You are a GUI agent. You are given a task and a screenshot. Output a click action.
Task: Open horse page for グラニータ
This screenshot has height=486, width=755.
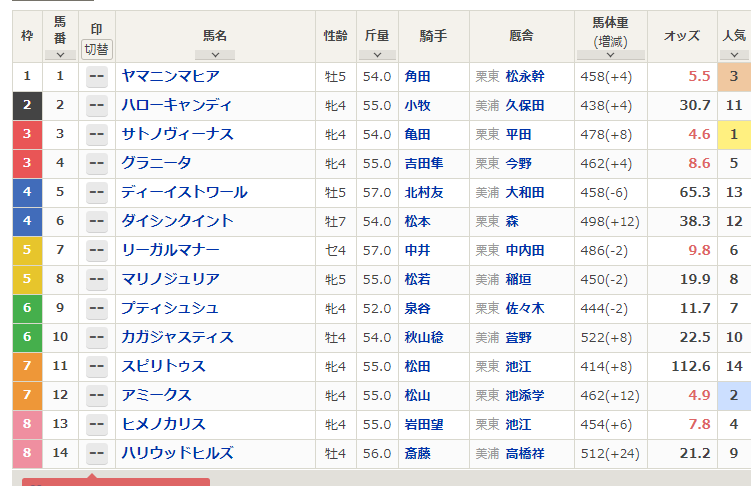point(156,163)
